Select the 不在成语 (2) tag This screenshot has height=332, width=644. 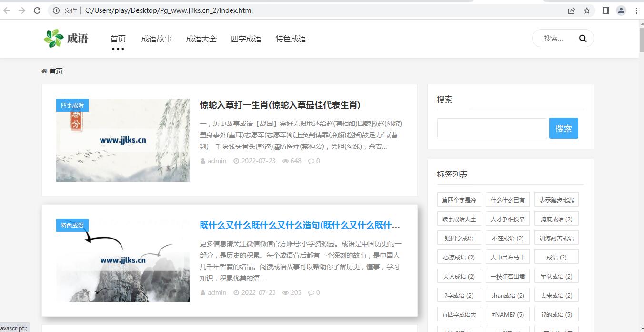508,238
